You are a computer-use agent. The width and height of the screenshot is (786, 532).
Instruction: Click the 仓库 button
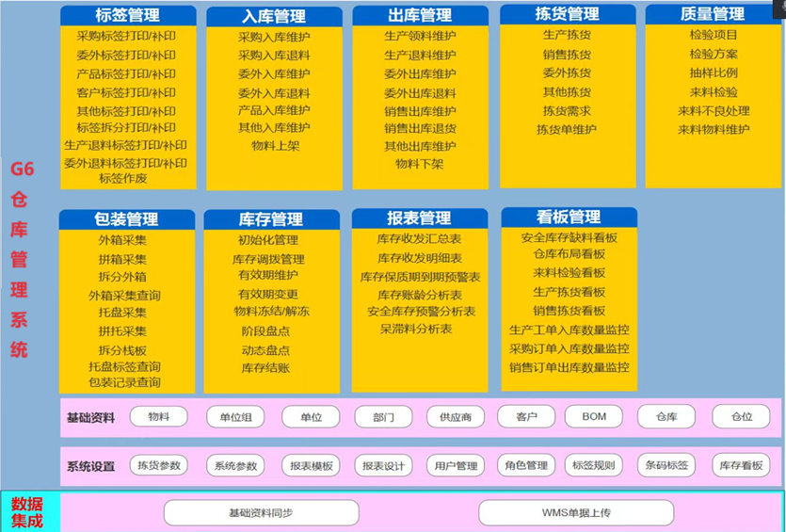click(666, 417)
